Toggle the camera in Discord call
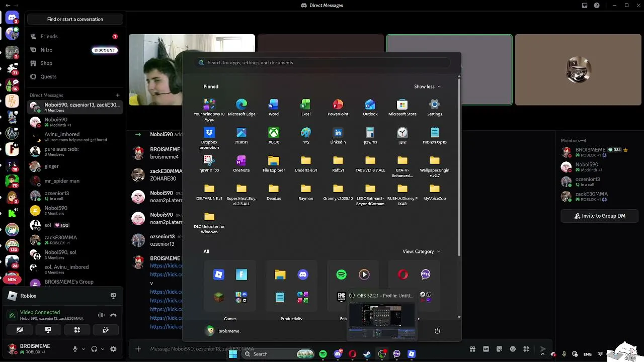 pyautogui.click(x=20, y=330)
